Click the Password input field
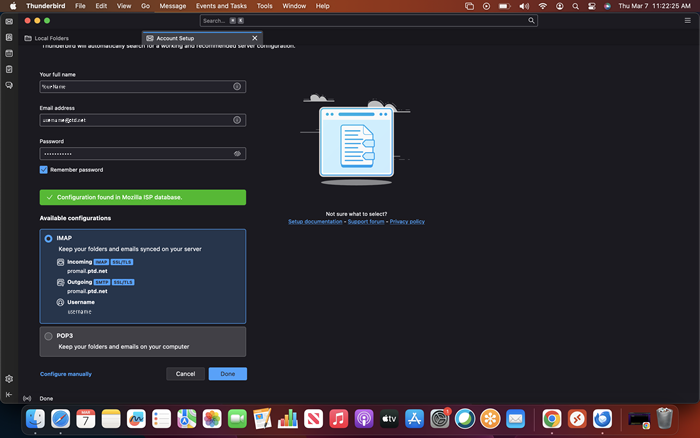The height and width of the screenshot is (438, 700). pyautogui.click(x=143, y=154)
